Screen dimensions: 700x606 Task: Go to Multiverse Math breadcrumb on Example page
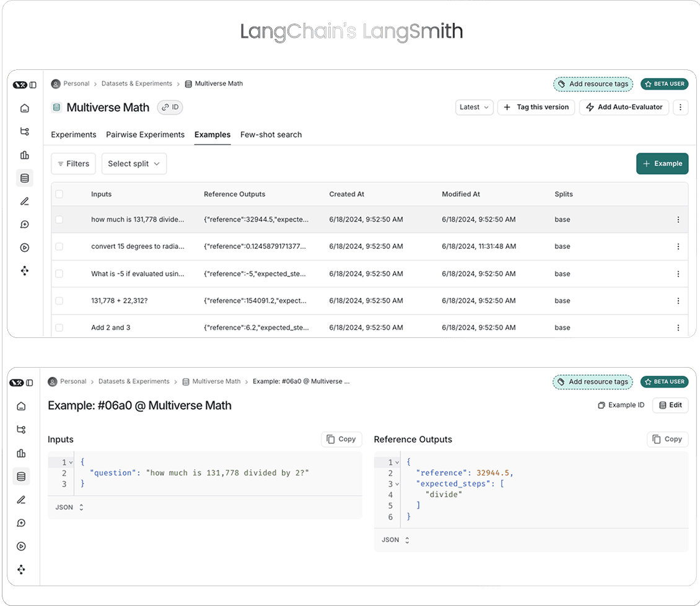tap(212, 381)
